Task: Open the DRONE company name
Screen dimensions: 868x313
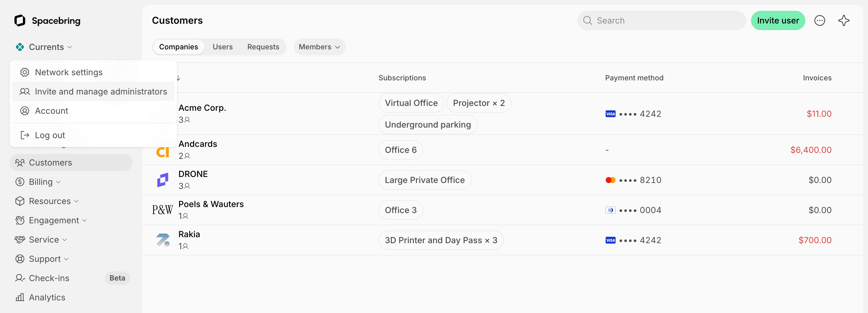Action: (193, 174)
